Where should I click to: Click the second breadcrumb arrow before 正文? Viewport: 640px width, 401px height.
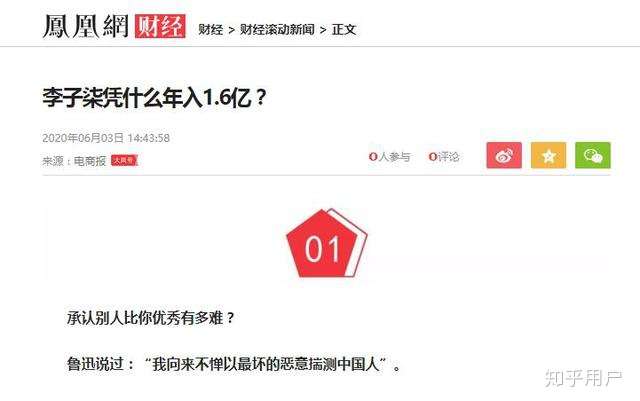[x=323, y=30]
